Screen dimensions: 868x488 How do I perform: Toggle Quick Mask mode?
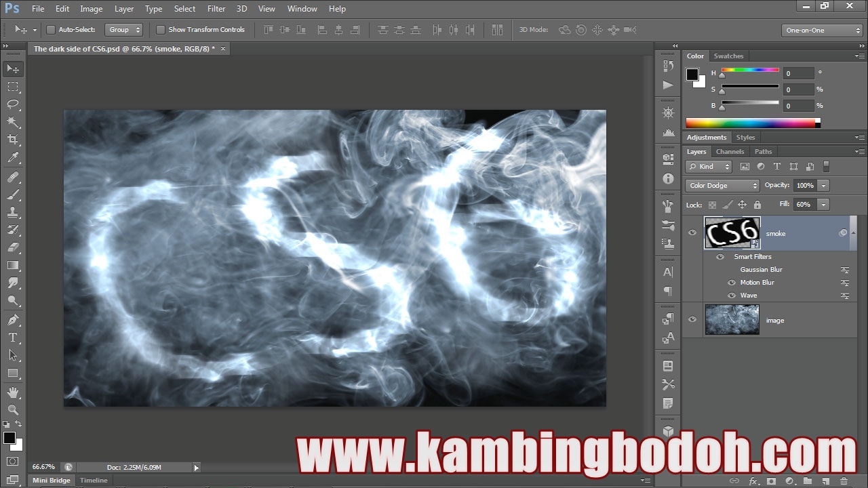[x=13, y=462]
